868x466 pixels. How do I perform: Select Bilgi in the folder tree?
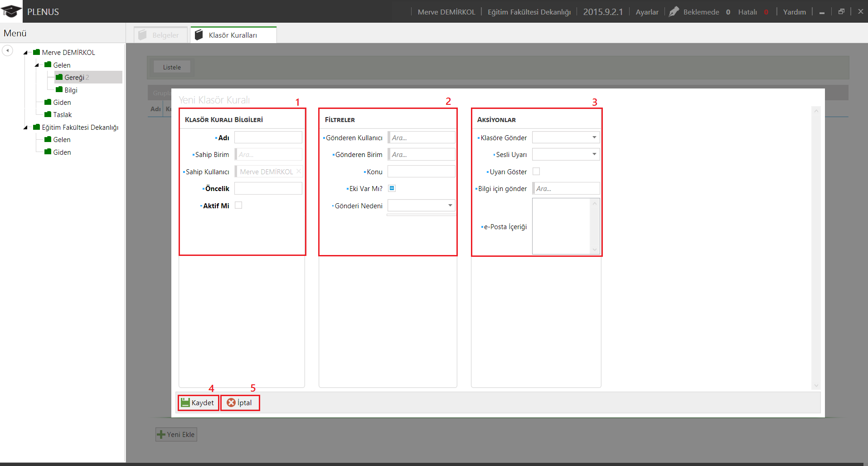click(71, 90)
